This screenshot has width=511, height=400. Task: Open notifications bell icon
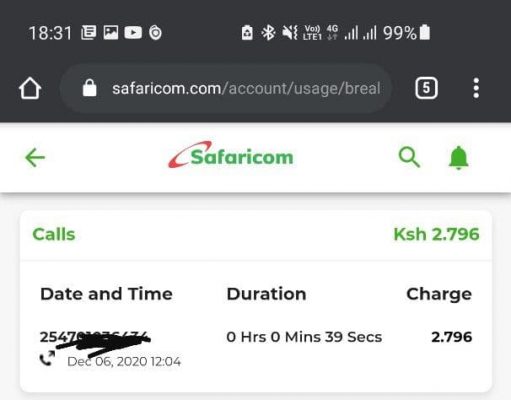click(459, 158)
